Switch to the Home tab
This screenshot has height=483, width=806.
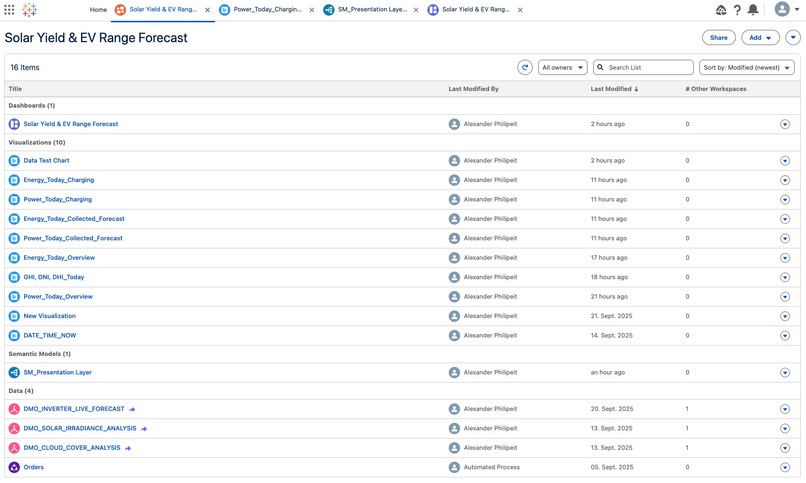98,10
